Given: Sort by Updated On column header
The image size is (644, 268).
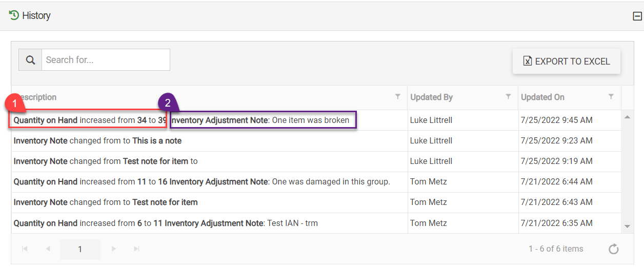Looking at the screenshot, I should (542, 97).
